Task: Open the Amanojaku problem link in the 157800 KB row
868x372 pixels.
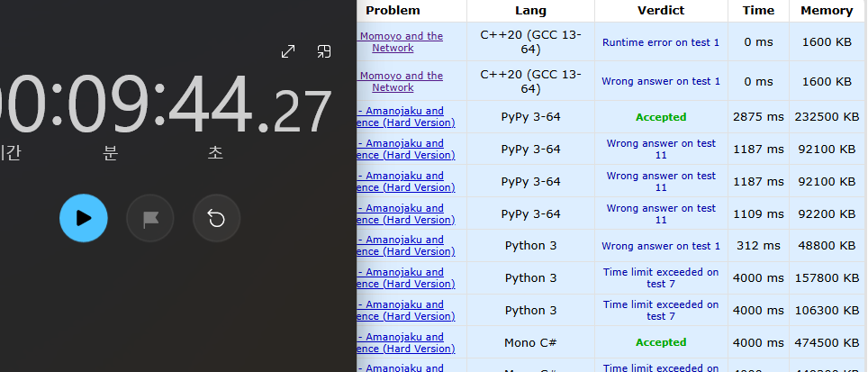Action: tap(406, 278)
